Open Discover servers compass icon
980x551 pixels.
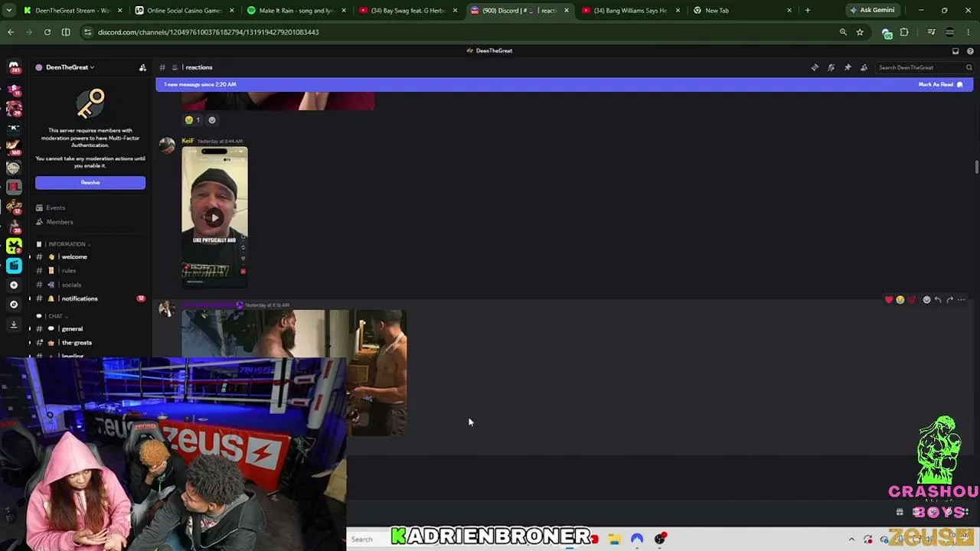click(x=14, y=305)
